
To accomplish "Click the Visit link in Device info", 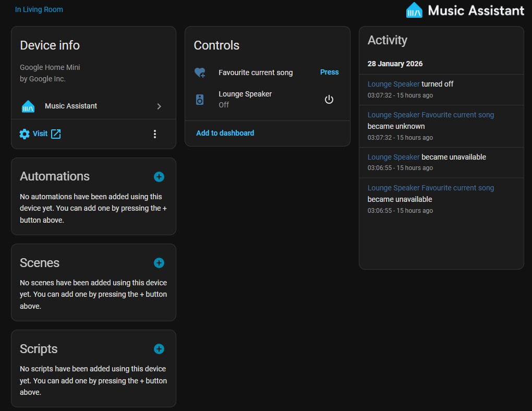I will pyautogui.click(x=40, y=134).
